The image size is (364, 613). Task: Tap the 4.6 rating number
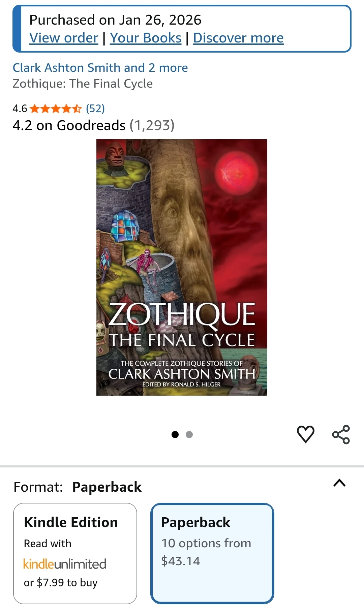(20, 109)
